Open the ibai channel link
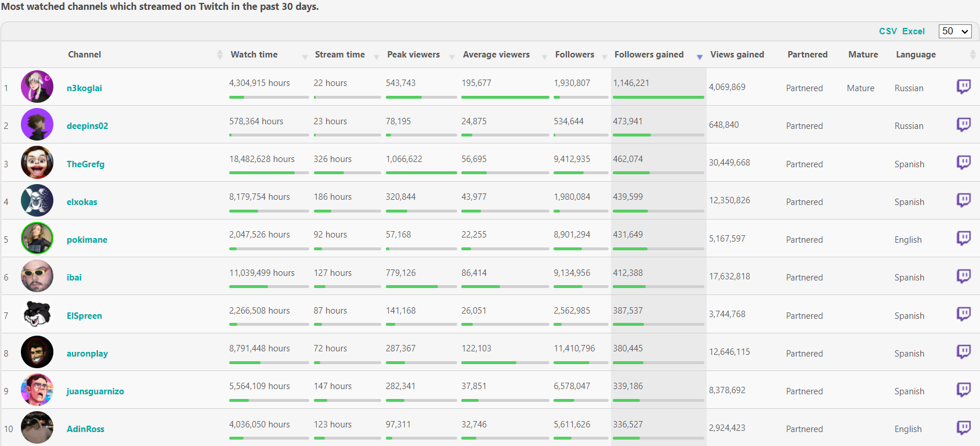This screenshot has height=446, width=980. 74,278
